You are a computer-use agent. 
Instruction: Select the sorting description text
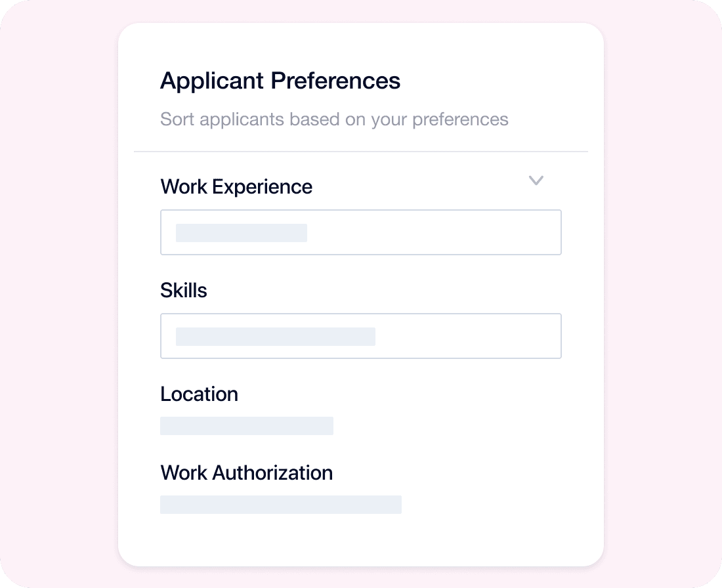[334, 119]
